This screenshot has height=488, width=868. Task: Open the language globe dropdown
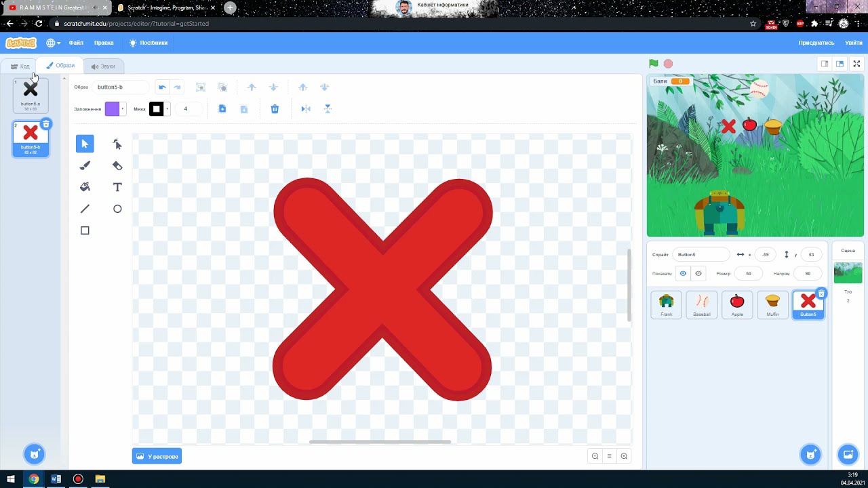coord(53,43)
